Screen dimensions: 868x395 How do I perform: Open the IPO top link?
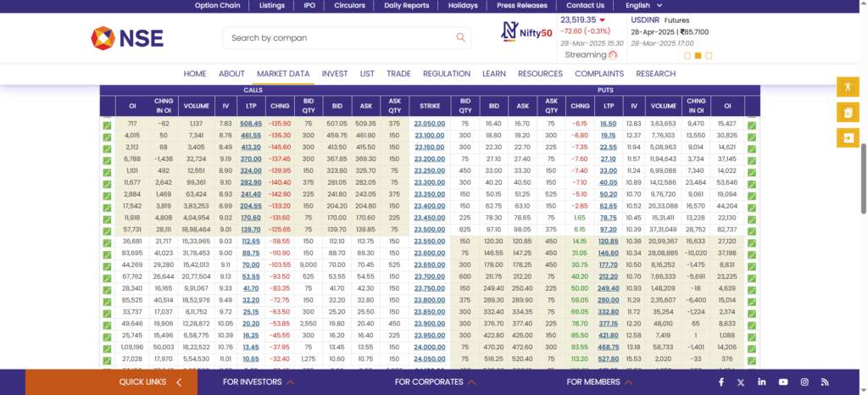pyautogui.click(x=309, y=6)
